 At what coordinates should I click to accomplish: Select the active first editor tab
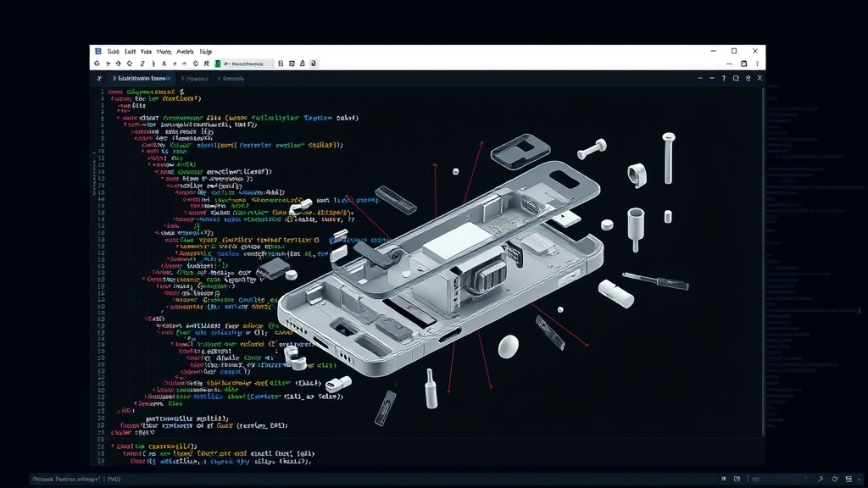142,79
